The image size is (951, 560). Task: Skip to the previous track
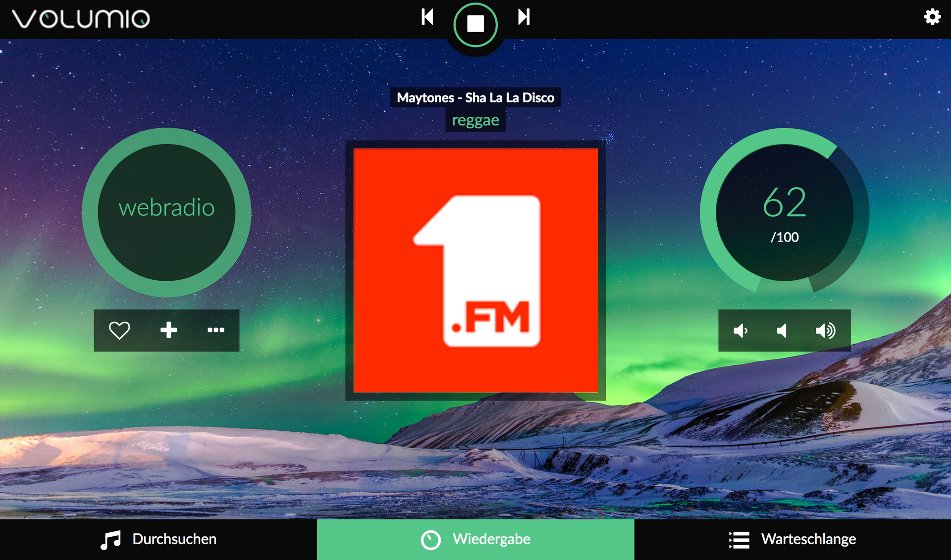(427, 17)
